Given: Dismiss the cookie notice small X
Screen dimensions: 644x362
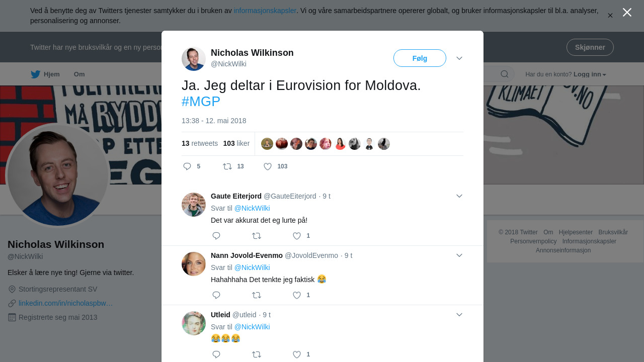Looking at the screenshot, I should [610, 16].
